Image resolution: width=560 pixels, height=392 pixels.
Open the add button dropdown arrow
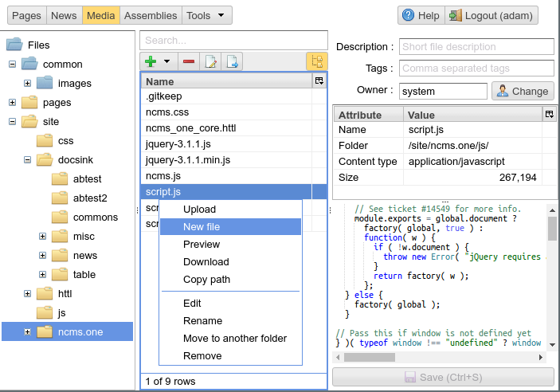167,61
